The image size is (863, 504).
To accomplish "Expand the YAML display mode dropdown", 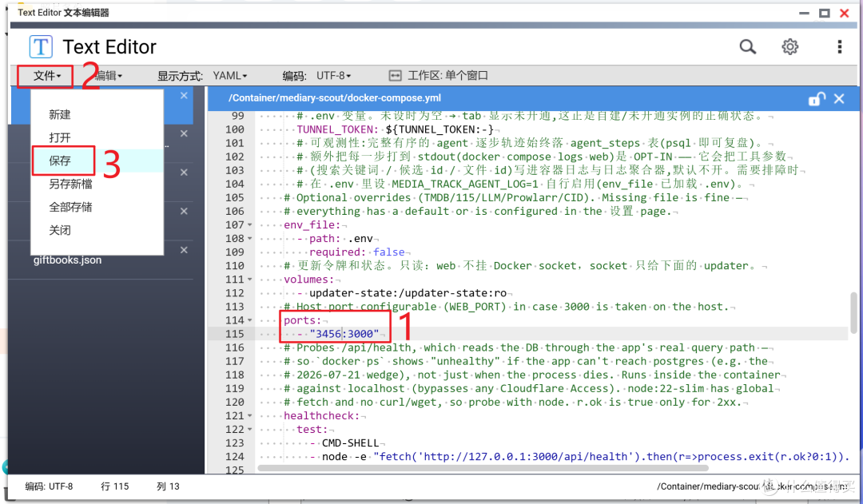I will click(x=230, y=75).
